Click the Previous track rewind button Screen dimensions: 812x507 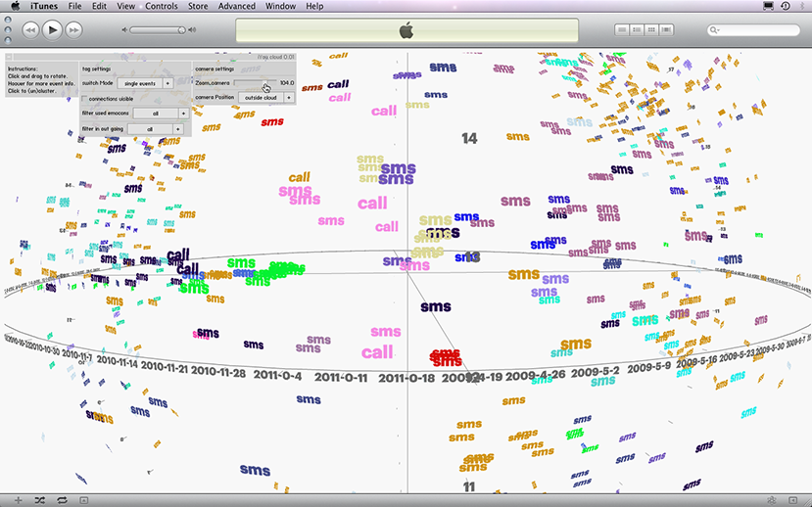point(30,30)
